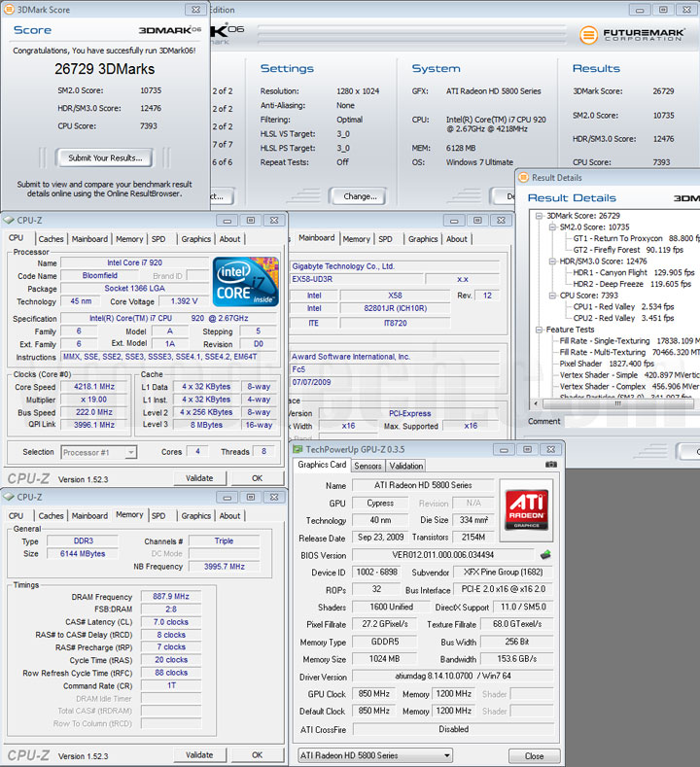This screenshot has height=767, width=700.
Task: Minimize the GPU-Z window
Action: click(504, 449)
